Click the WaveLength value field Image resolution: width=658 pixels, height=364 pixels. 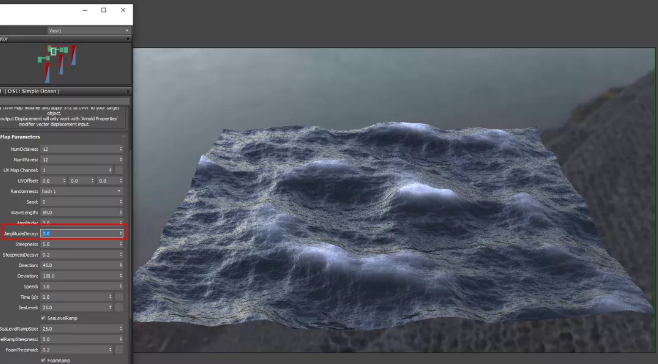click(79, 212)
